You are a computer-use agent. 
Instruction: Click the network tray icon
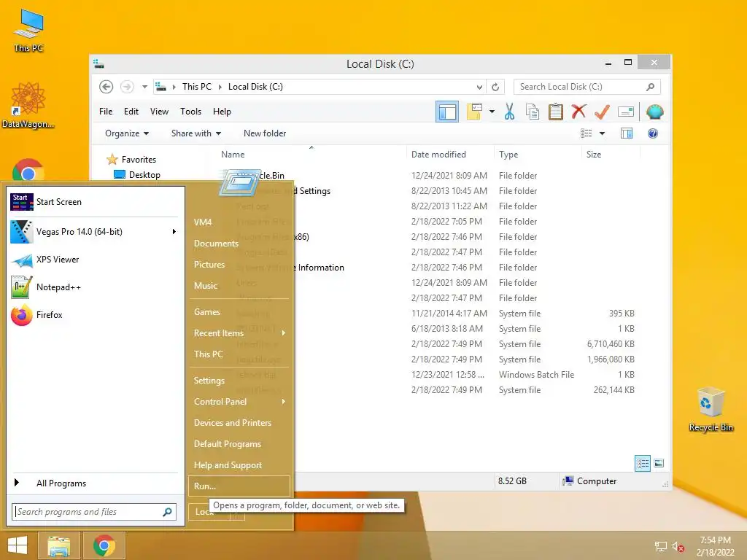(x=661, y=547)
